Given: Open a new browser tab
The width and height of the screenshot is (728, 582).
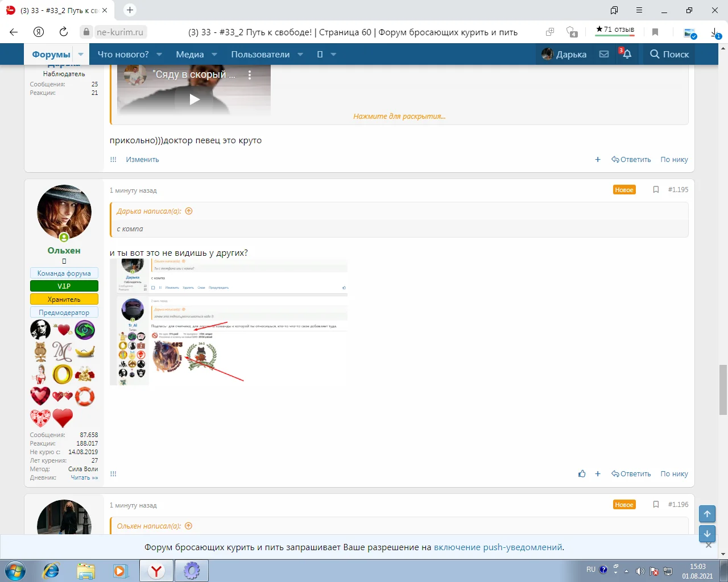Looking at the screenshot, I should [130, 10].
